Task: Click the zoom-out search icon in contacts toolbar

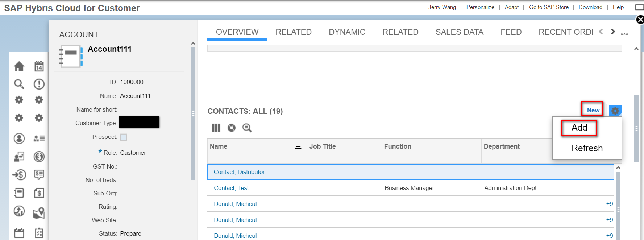Action: 247,128
